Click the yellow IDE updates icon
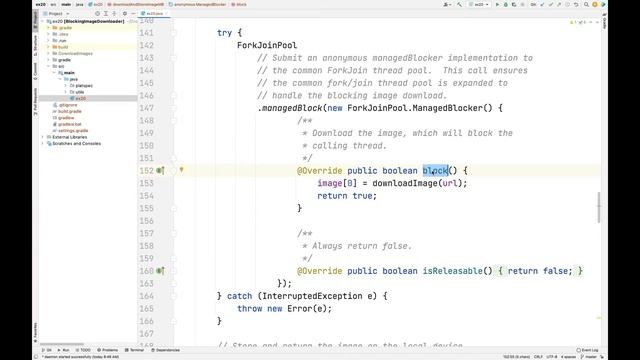 pos(595,4)
